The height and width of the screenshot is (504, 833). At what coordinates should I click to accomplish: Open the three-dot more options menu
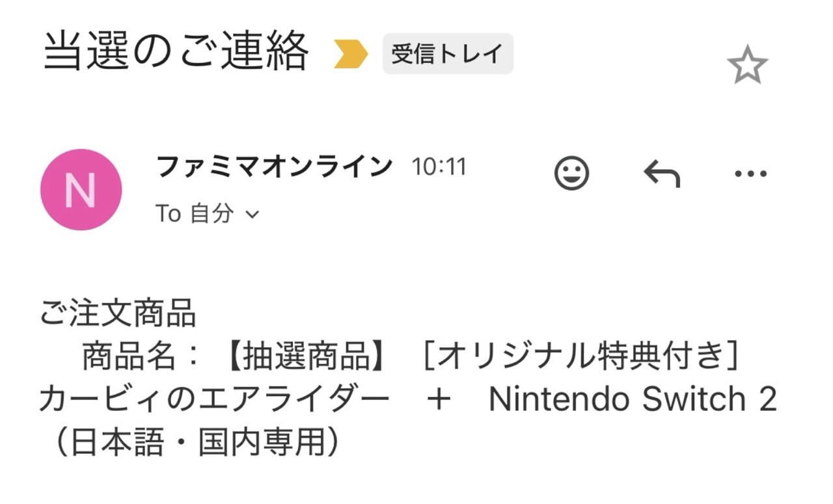click(x=750, y=174)
